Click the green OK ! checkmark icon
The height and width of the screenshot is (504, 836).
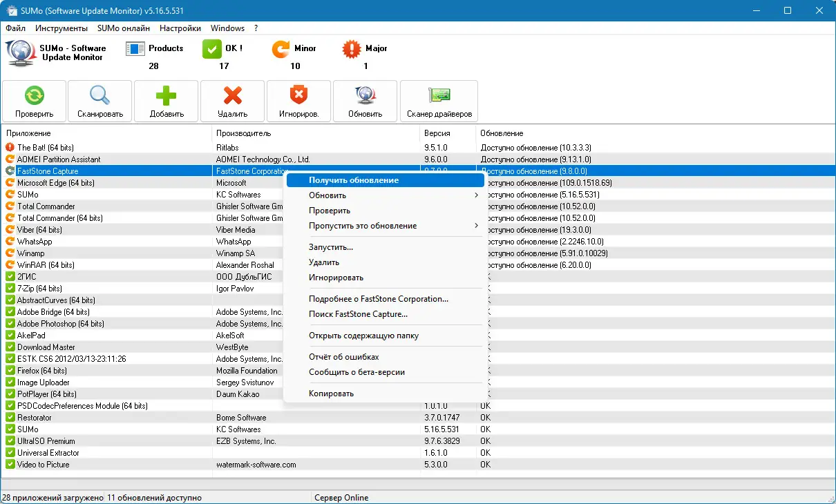211,49
